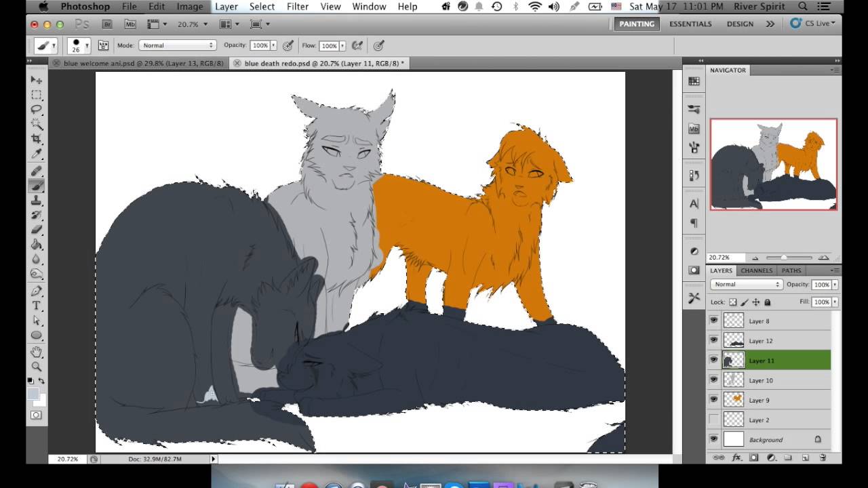Select the Hand tool
This screenshot has width=868, height=488.
click(37, 352)
